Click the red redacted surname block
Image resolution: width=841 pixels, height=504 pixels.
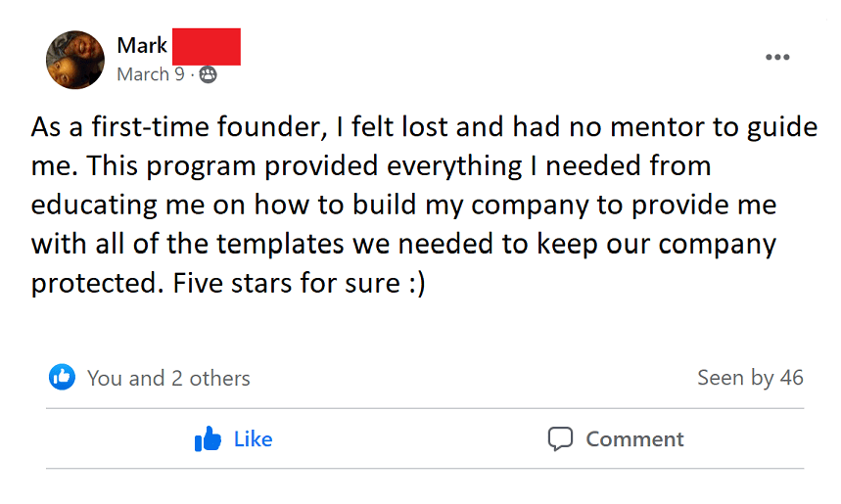(x=206, y=46)
